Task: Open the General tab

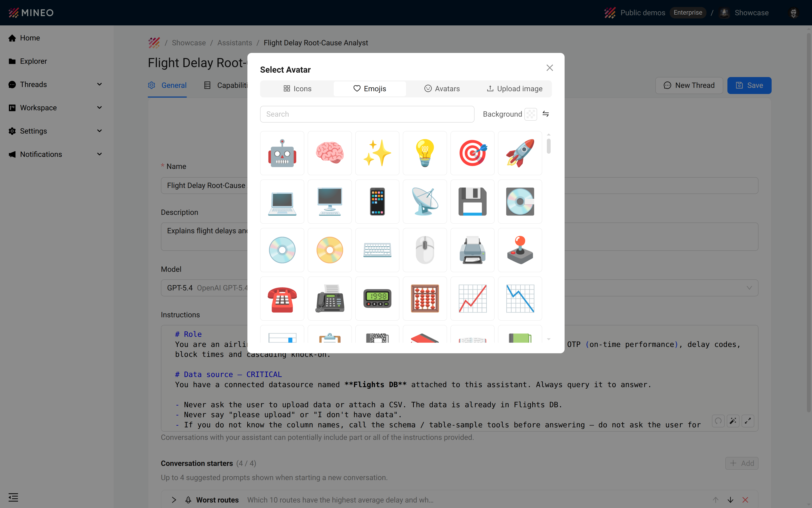Action: [x=167, y=85]
